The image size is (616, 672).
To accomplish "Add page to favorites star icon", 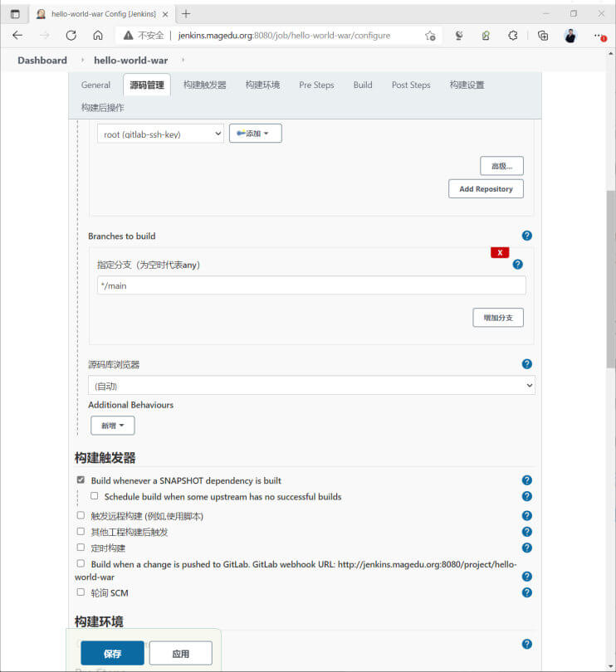I will pos(430,36).
